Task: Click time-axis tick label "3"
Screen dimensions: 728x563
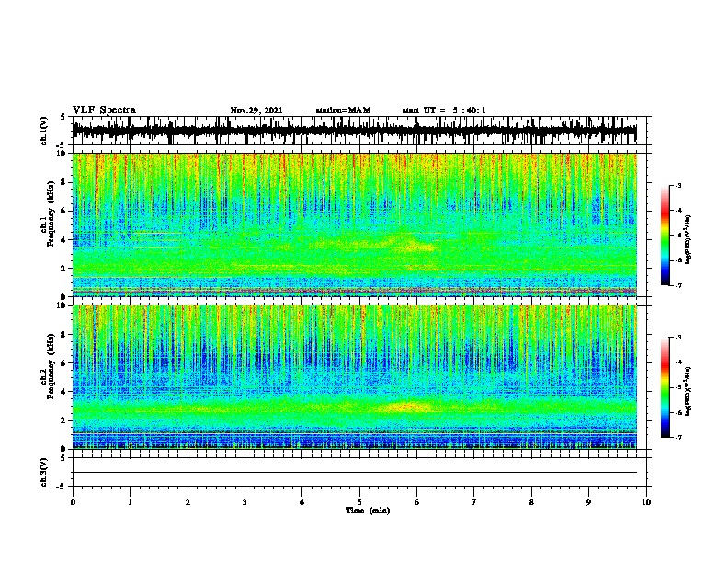Action: point(245,501)
